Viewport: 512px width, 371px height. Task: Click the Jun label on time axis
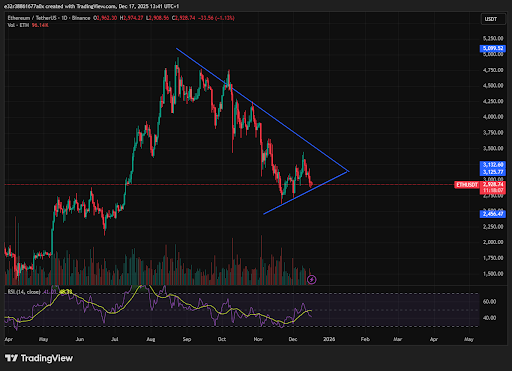pos(80,339)
